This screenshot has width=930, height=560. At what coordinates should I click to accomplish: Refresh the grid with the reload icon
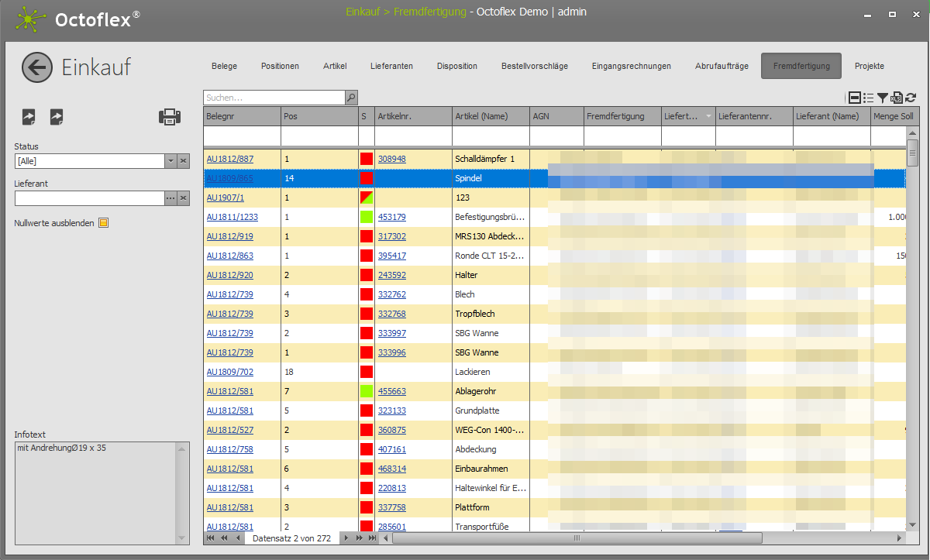pos(911,98)
